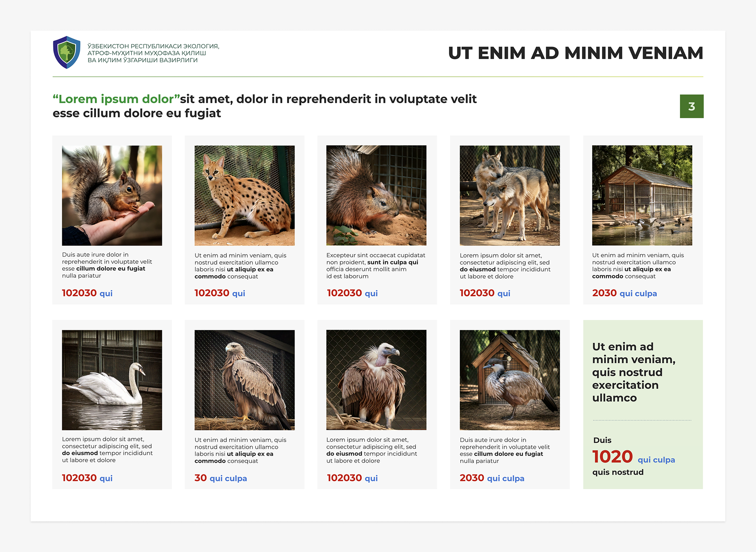Open the vulture photo
The height and width of the screenshot is (552, 756).
point(376,380)
